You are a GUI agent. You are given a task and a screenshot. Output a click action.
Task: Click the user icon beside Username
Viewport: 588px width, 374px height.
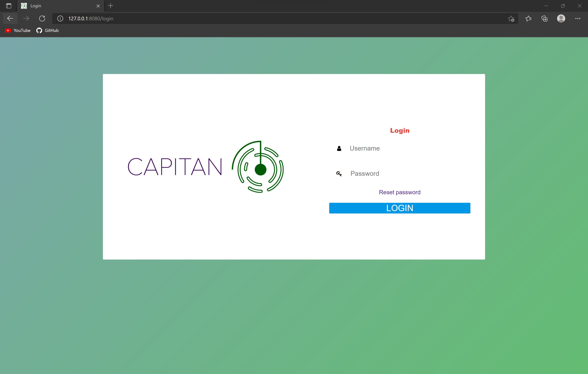coord(339,148)
